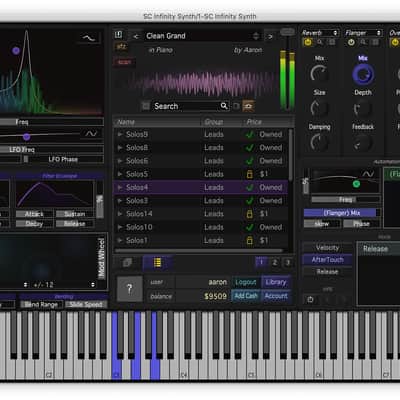Open the Flanger effect type dropdown

pyautogui.click(x=363, y=33)
